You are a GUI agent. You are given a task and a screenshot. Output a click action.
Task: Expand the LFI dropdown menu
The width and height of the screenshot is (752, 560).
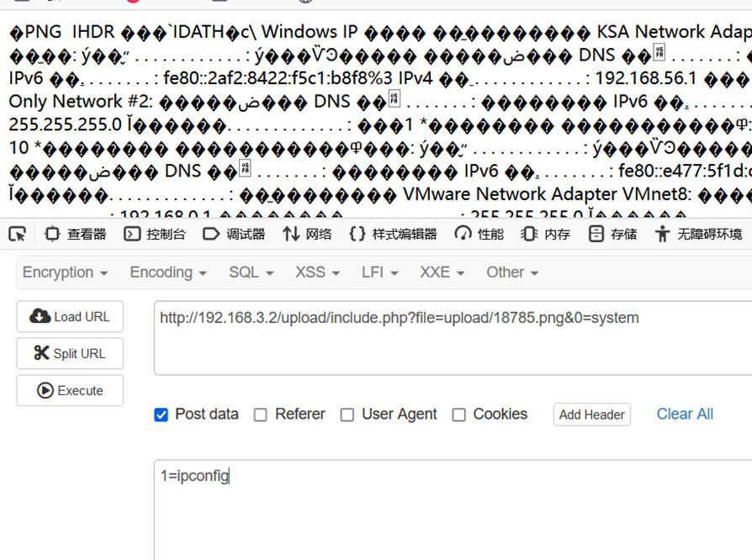pos(380,272)
